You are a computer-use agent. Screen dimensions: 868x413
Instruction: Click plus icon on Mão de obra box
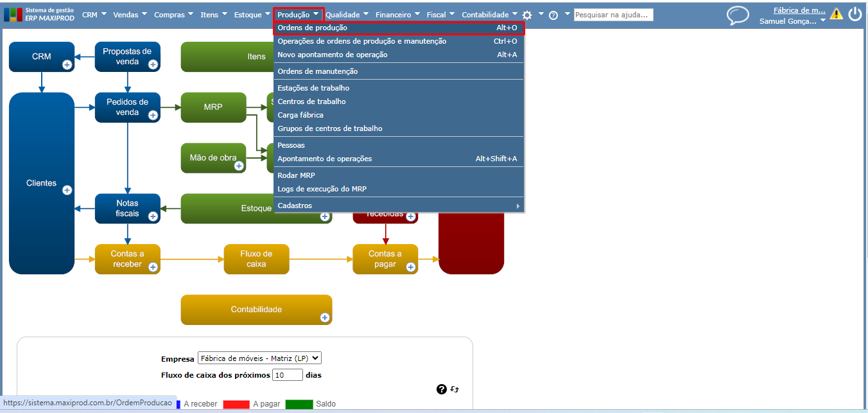point(239,166)
